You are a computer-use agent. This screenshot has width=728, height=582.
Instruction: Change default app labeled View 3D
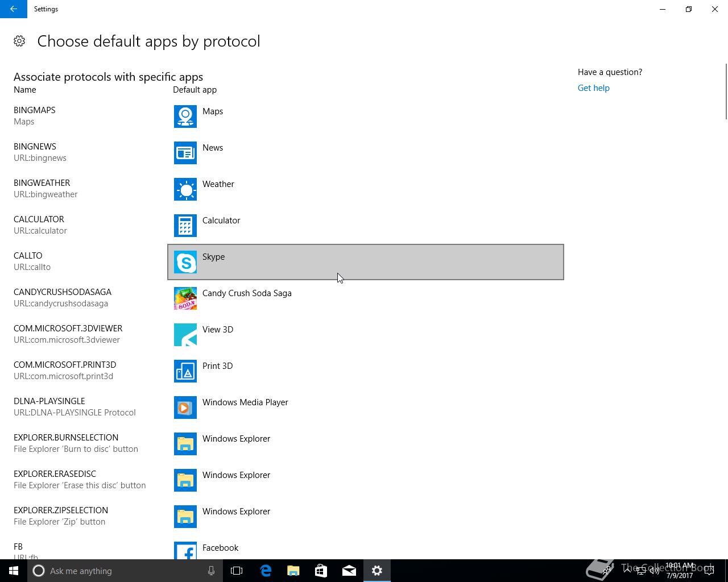(366, 335)
